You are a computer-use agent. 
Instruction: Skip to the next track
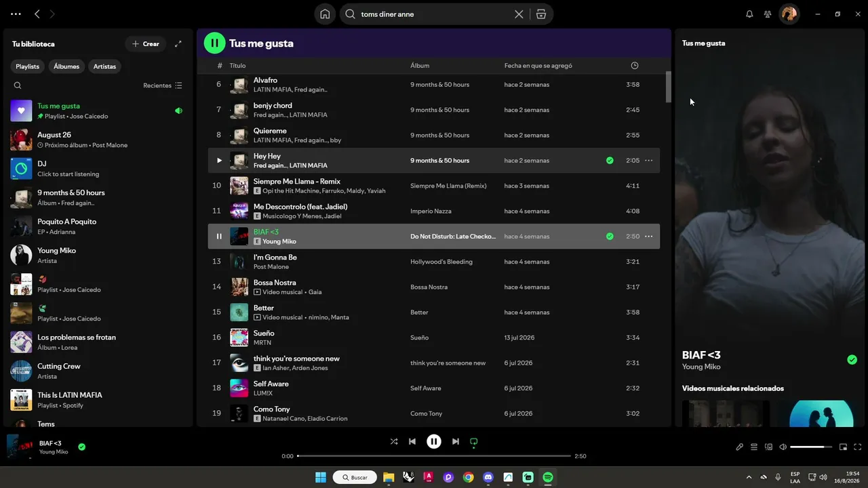(x=456, y=442)
